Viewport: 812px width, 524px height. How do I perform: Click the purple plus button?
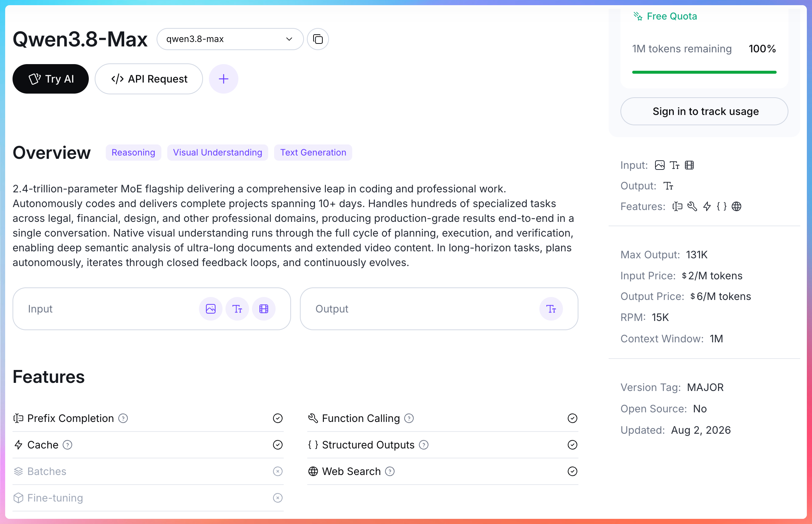click(x=224, y=79)
